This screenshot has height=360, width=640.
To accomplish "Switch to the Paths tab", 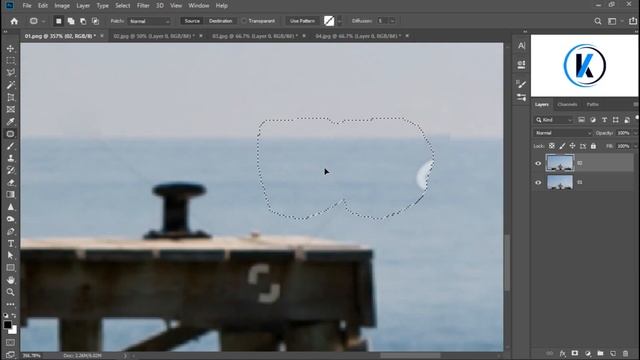I will (592, 104).
